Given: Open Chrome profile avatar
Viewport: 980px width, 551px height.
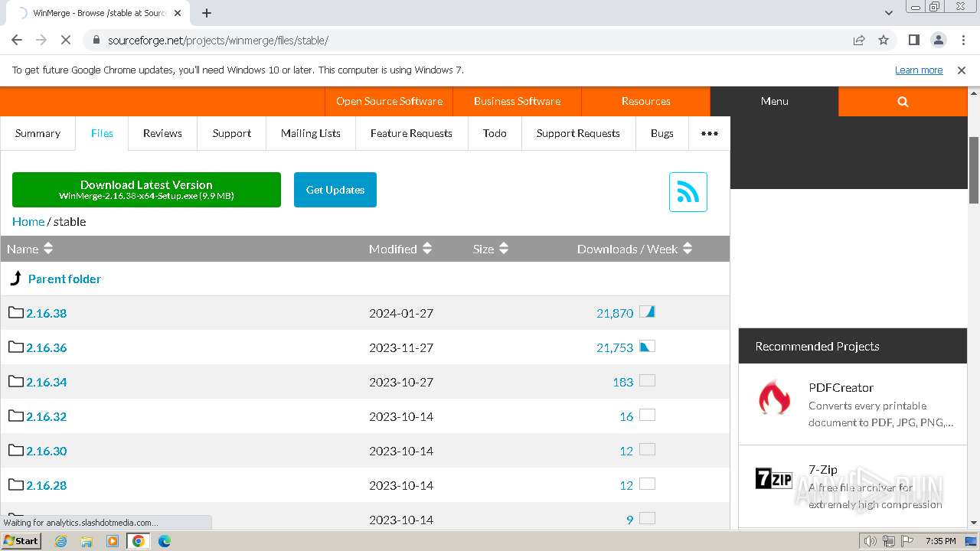Looking at the screenshot, I should pyautogui.click(x=938, y=40).
